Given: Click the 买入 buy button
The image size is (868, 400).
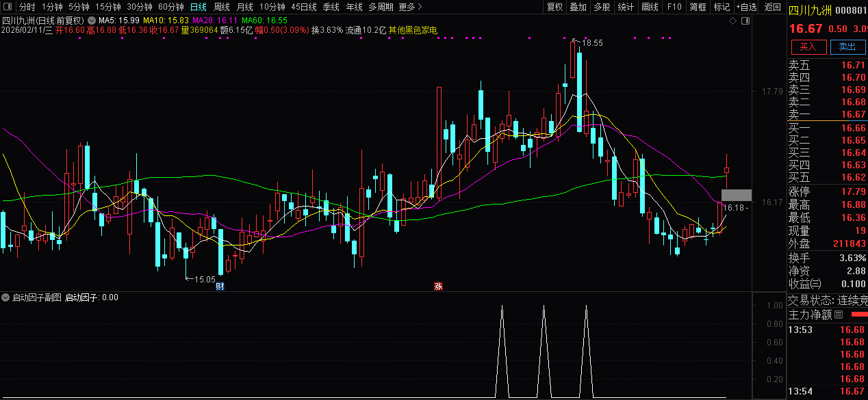Looking at the screenshot, I should pos(808,46).
